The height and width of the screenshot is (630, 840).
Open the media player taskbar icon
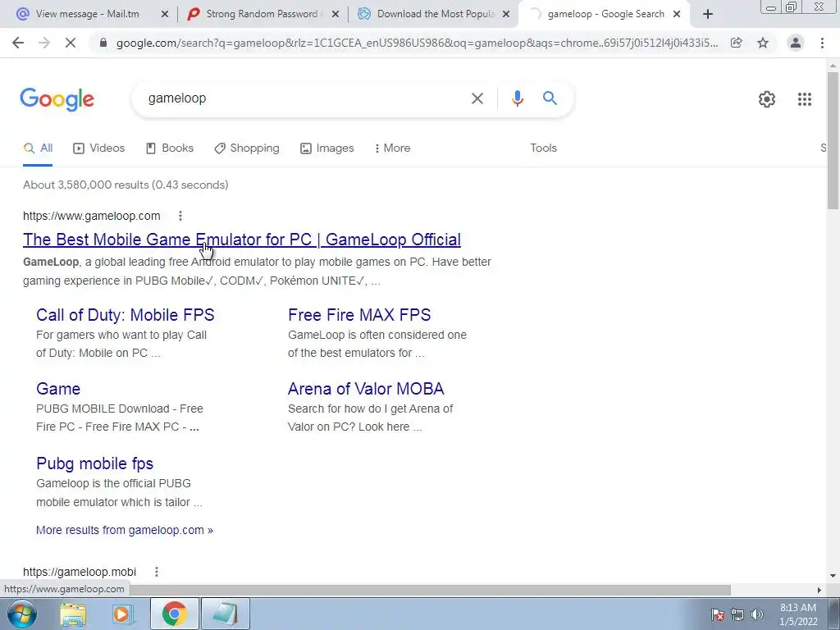click(123, 614)
